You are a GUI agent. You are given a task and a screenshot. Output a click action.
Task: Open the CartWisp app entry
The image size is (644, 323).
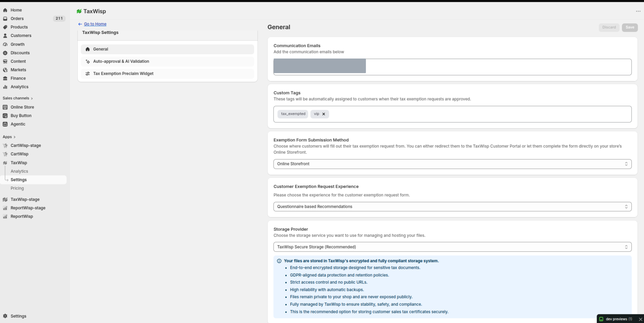pyautogui.click(x=20, y=154)
